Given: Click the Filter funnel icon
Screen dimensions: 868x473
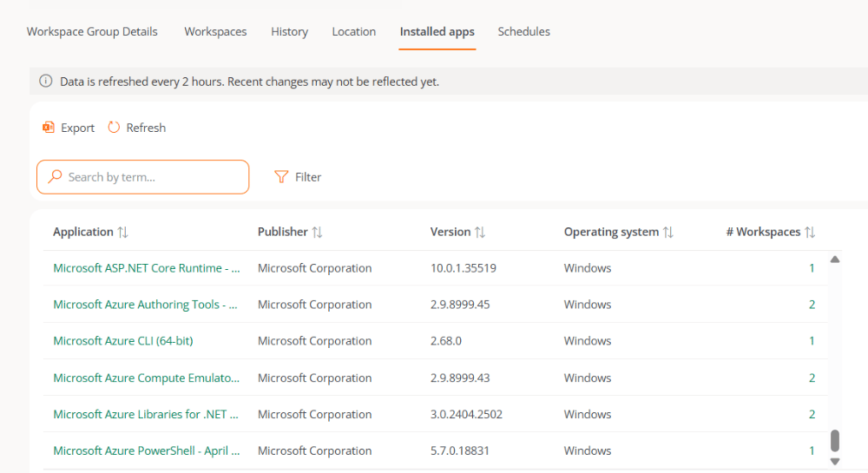Looking at the screenshot, I should [281, 177].
